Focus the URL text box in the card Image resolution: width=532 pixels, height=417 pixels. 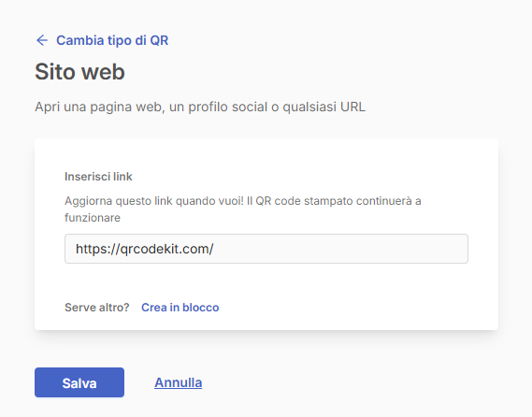(266, 249)
